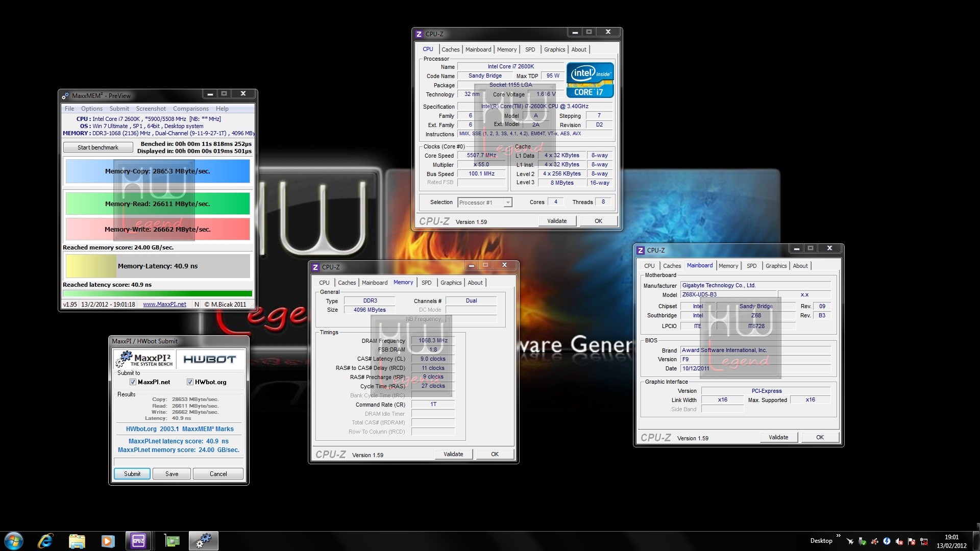Click the MaxxMEM title bar gears icon

65,95
